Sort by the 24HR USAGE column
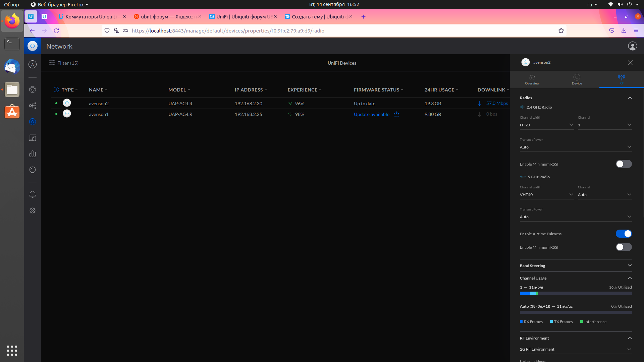Viewport: 644px width, 362px height. point(441,90)
